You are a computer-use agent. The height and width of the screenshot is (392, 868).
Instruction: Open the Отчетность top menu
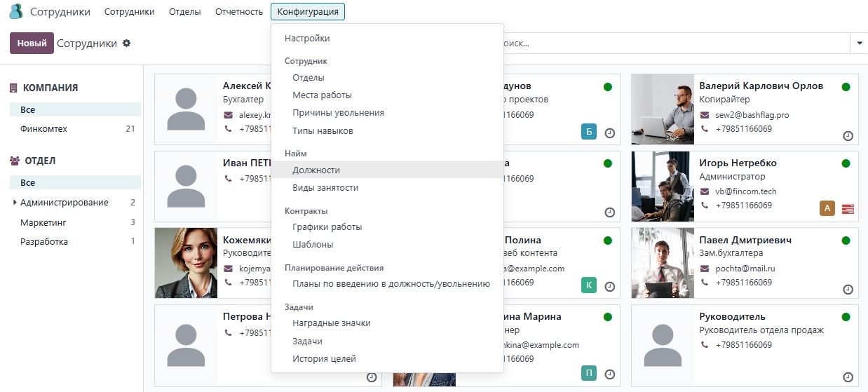239,11
